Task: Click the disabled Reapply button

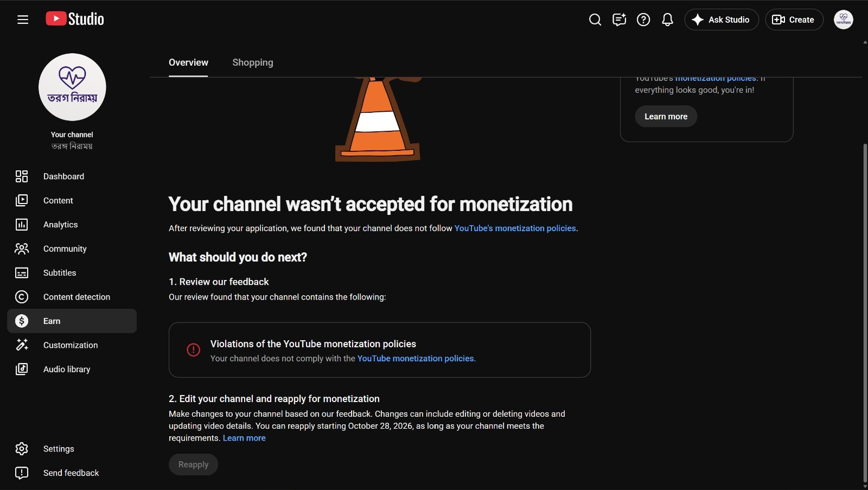Action: (193, 464)
